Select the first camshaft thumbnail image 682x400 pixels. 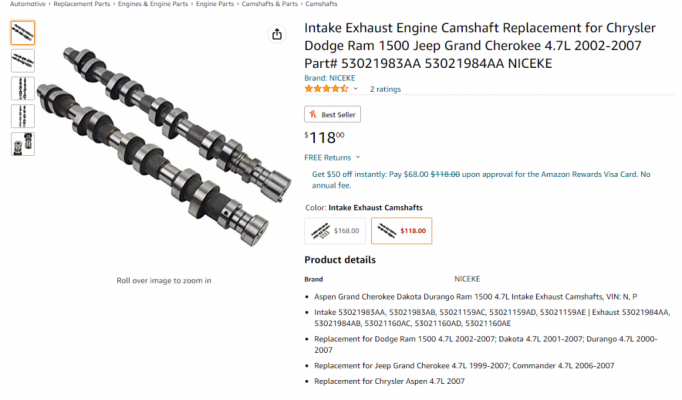point(23,33)
